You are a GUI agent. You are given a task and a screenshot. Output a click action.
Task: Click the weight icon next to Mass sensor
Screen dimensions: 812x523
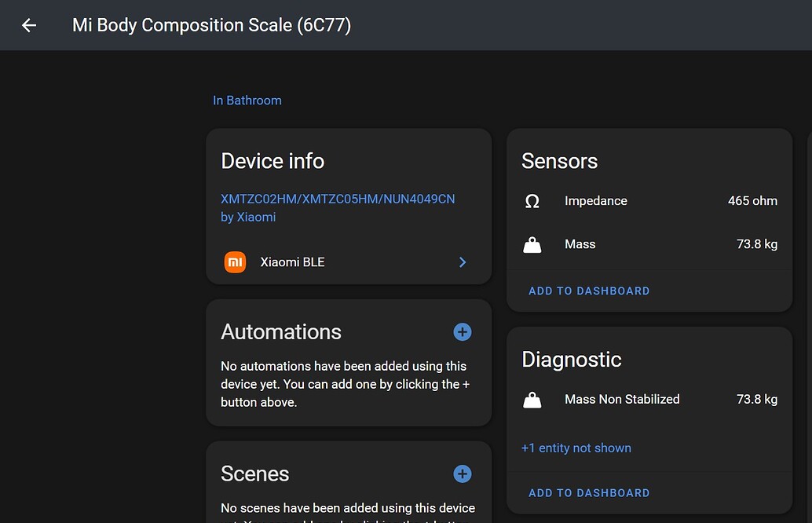(532, 243)
